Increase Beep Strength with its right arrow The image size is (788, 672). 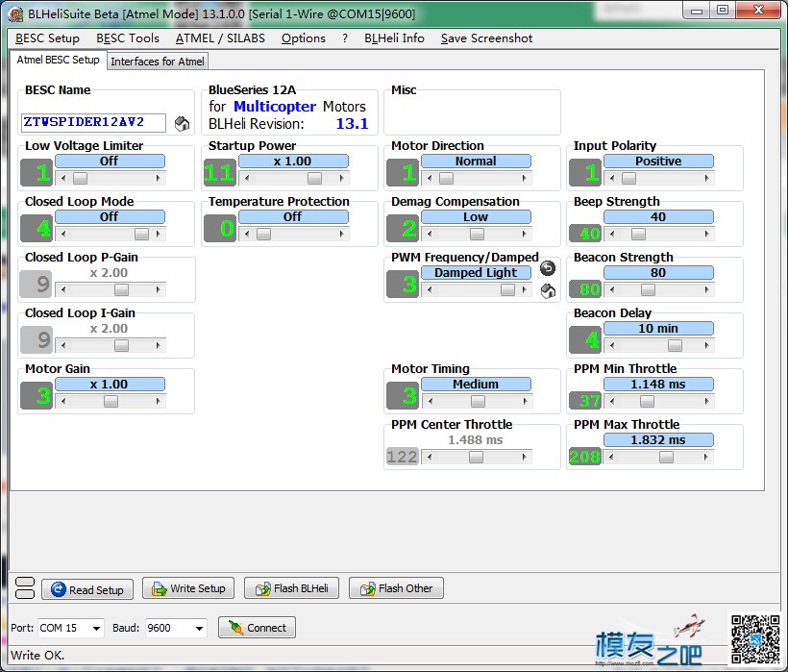click(706, 234)
